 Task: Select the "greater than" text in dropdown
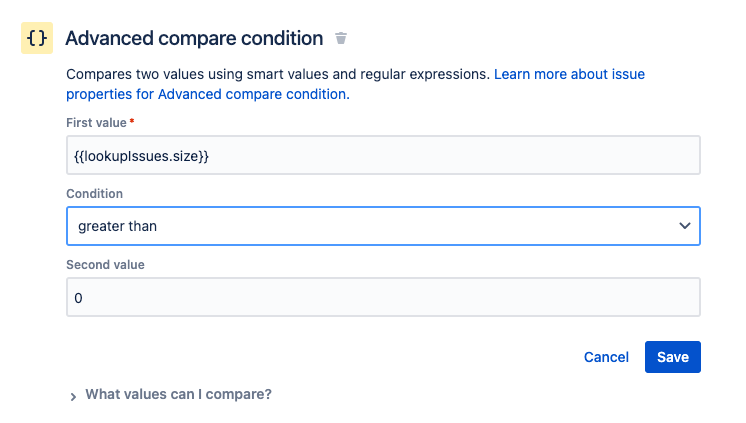117,226
